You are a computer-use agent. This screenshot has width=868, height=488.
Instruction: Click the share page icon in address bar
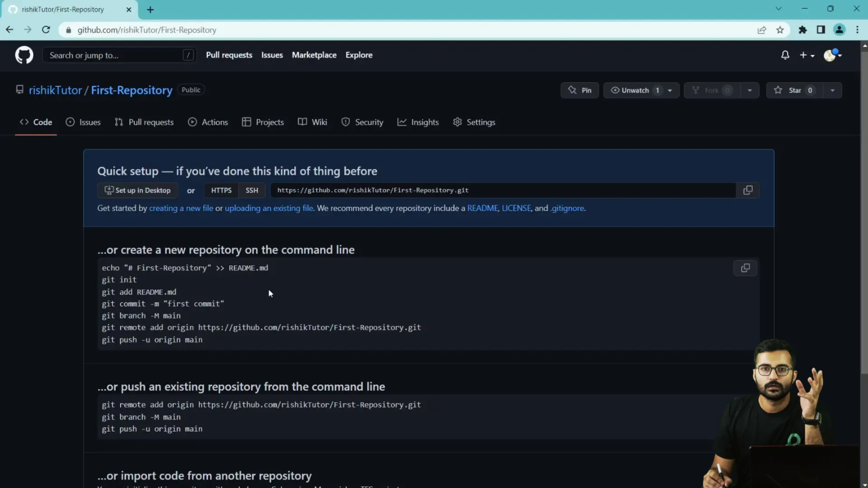(762, 30)
